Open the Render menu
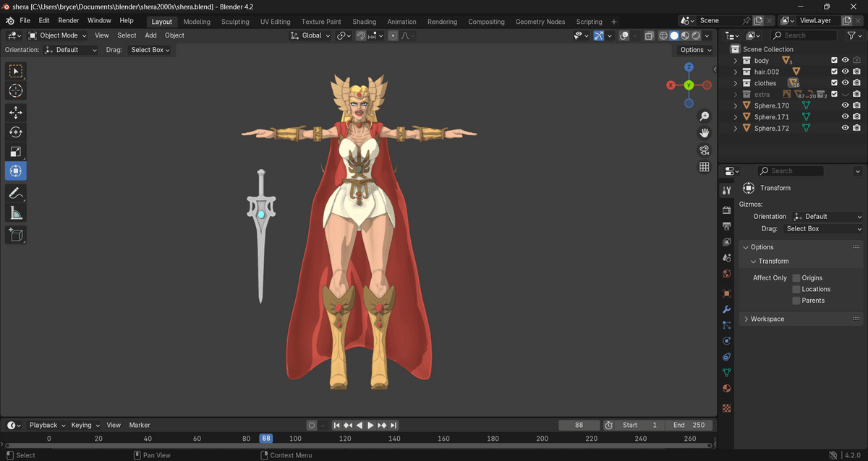Image resolution: width=868 pixels, height=461 pixels. pyautogui.click(x=69, y=21)
